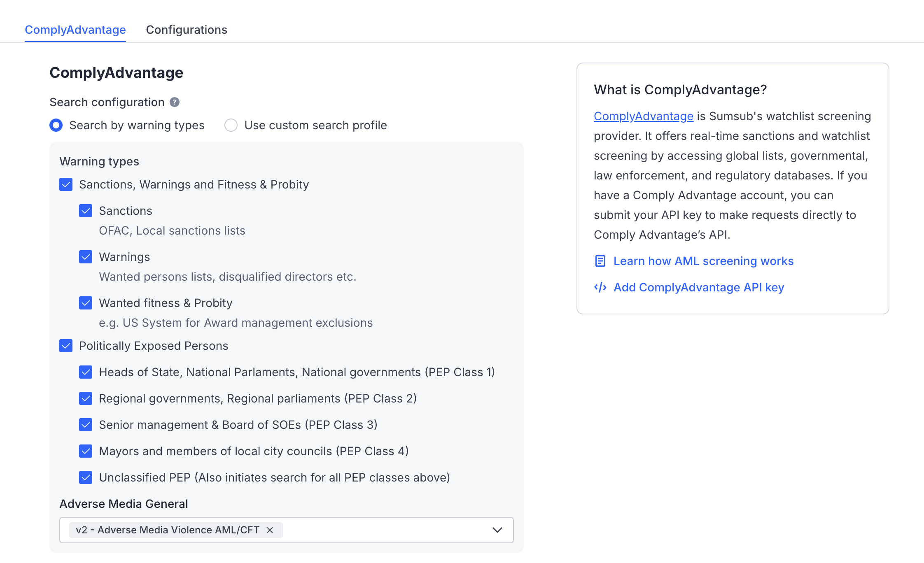Select the Search by warning types radio
Viewport: 924px width, 563px height.
pyautogui.click(x=56, y=125)
